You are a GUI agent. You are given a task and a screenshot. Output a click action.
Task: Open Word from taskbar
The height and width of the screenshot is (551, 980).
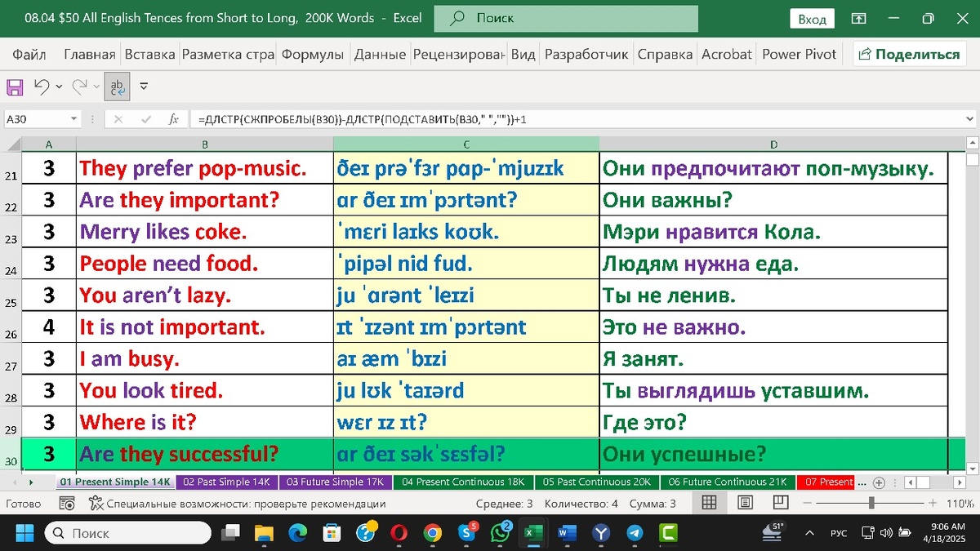point(567,533)
